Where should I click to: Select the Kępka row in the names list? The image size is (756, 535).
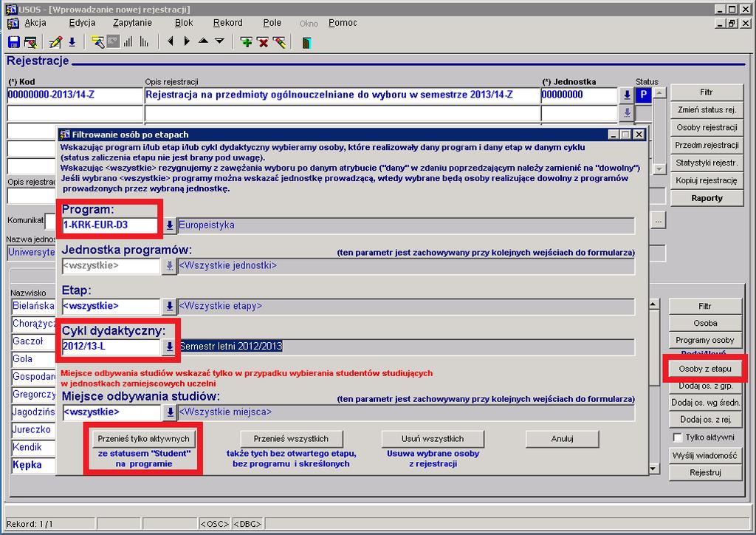33,465
